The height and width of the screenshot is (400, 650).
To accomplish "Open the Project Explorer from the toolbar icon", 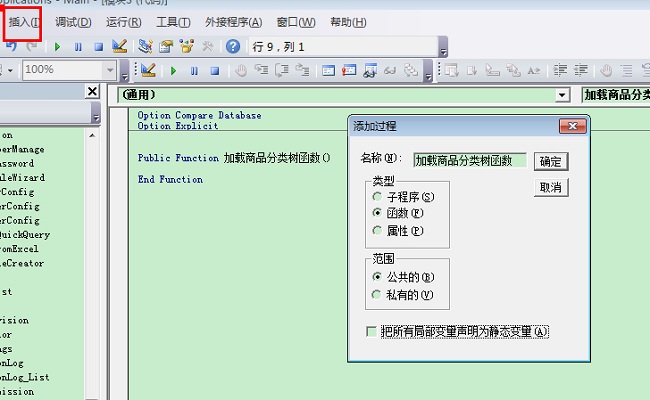I will (x=145, y=46).
